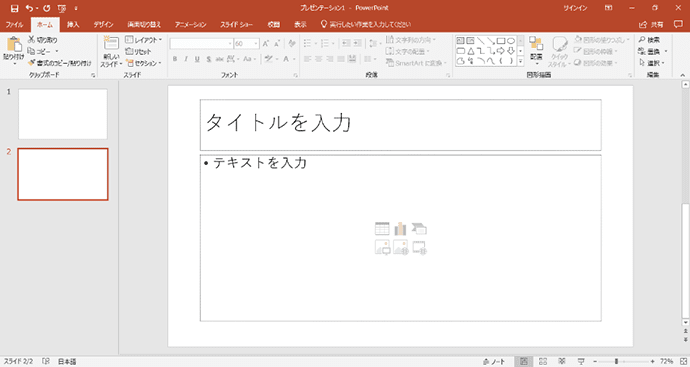
Task: Toggle Italic formatting button
Action: (186, 59)
